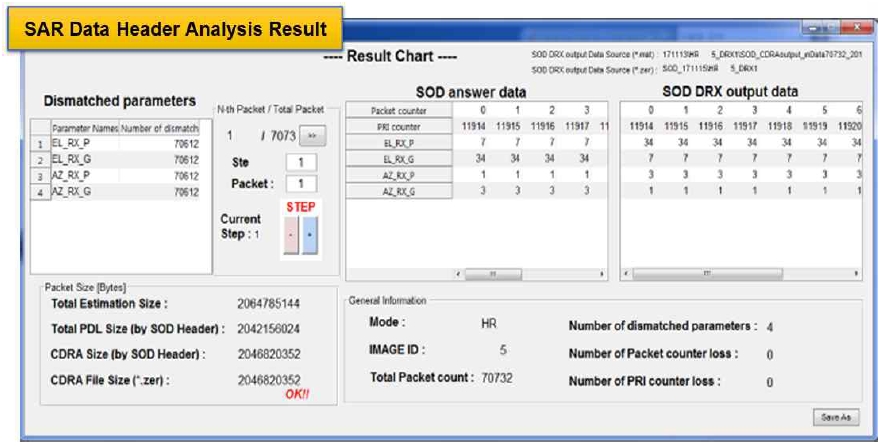Click the Ste number input field

299,161
